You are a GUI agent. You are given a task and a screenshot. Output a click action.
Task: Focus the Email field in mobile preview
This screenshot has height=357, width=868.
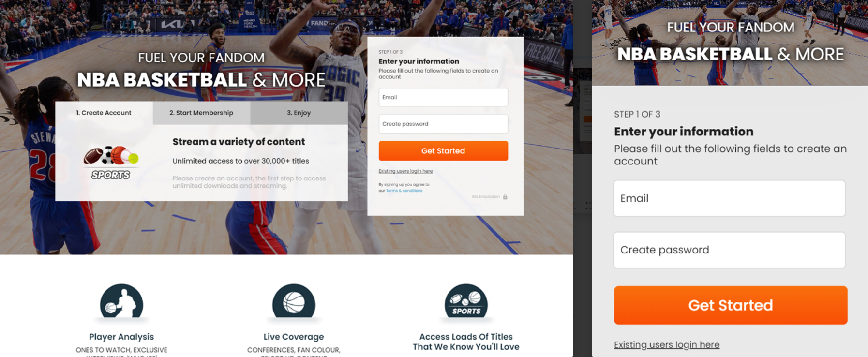[730, 198]
